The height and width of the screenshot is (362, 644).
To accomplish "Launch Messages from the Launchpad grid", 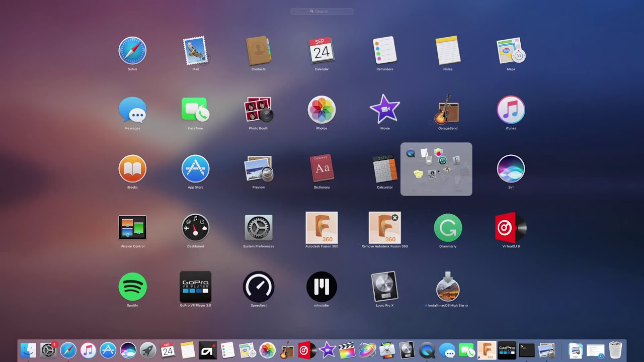I will (x=132, y=110).
